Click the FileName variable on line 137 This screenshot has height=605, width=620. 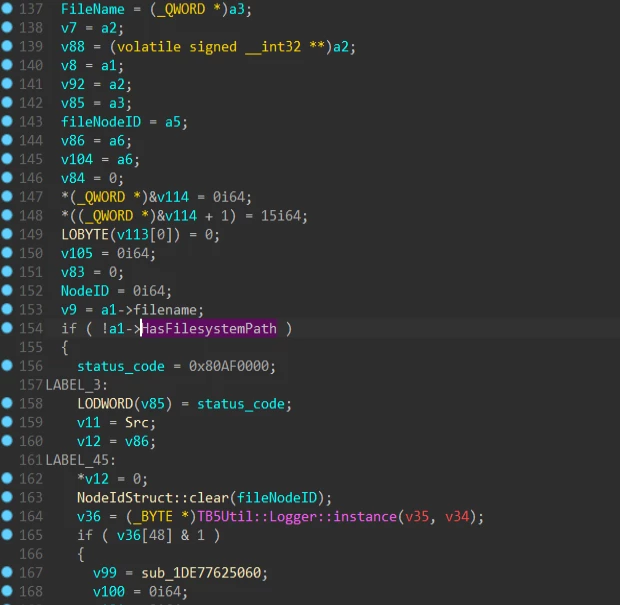point(93,9)
